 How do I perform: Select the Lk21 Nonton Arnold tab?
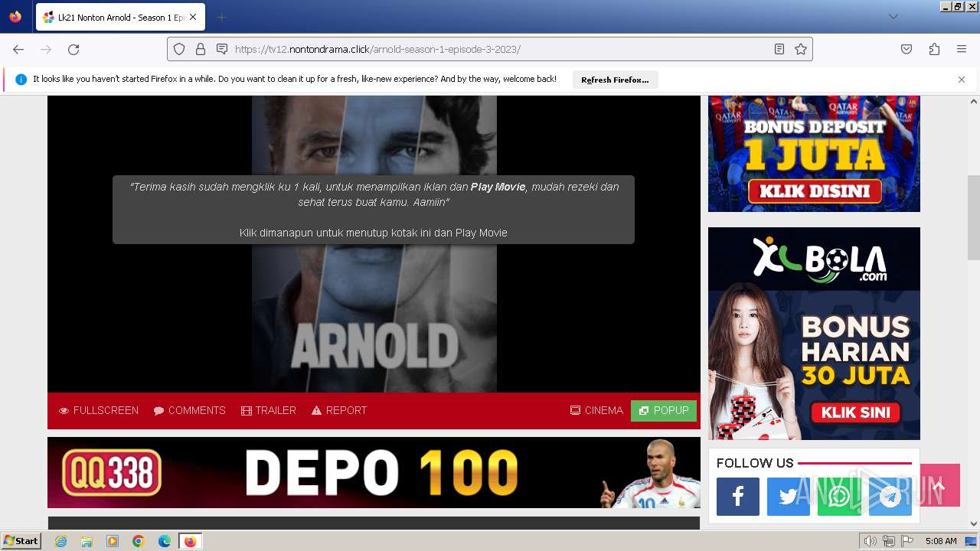[121, 17]
